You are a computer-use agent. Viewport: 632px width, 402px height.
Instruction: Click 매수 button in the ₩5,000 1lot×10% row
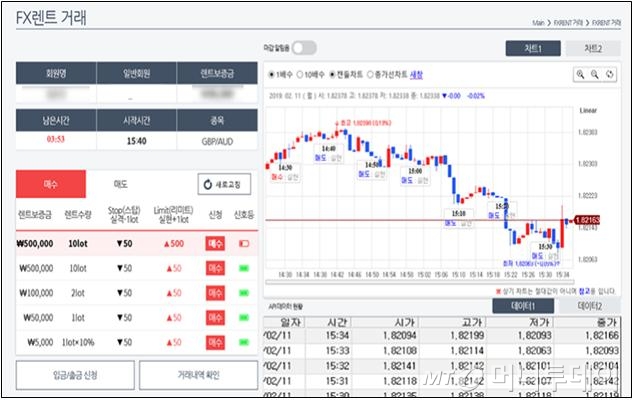click(x=215, y=342)
